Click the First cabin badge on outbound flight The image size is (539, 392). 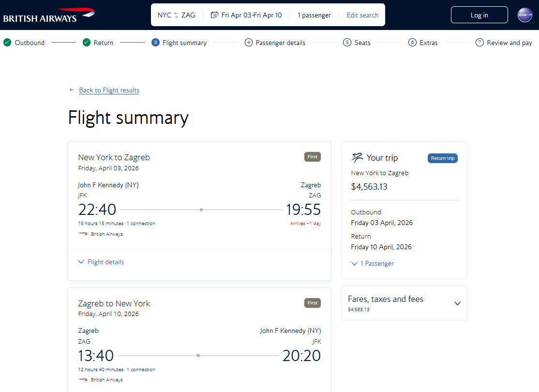click(x=313, y=157)
